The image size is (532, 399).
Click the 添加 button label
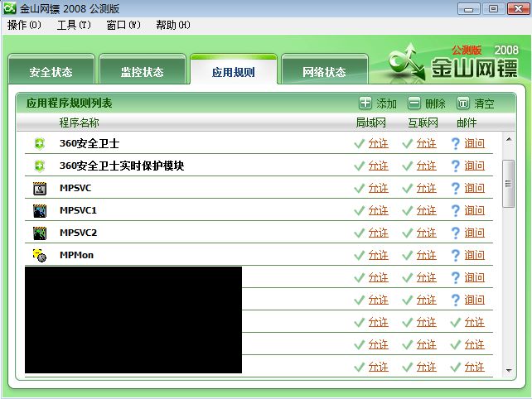point(386,103)
